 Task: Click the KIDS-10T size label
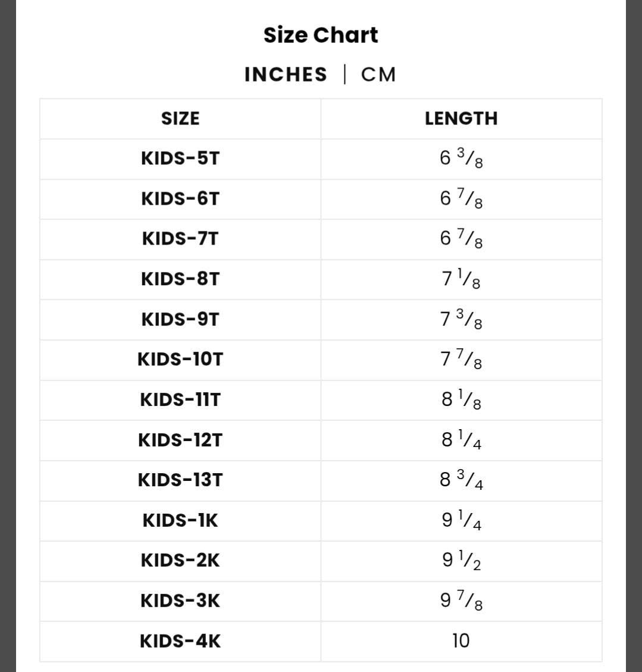pyautogui.click(x=180, y=359)
